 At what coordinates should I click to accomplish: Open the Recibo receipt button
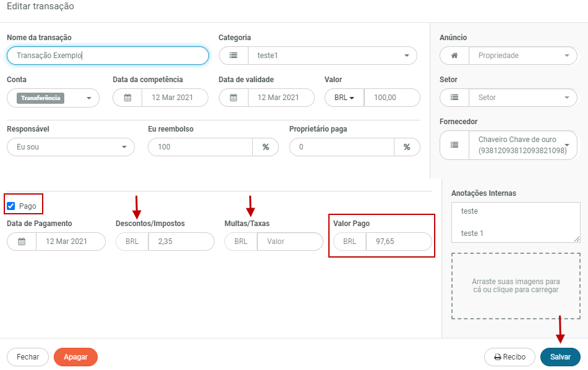click(x=509, y=356)
